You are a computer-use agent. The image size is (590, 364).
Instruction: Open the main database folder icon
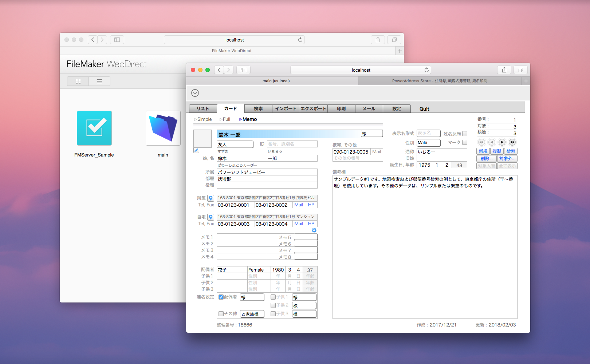coord(163,128)
